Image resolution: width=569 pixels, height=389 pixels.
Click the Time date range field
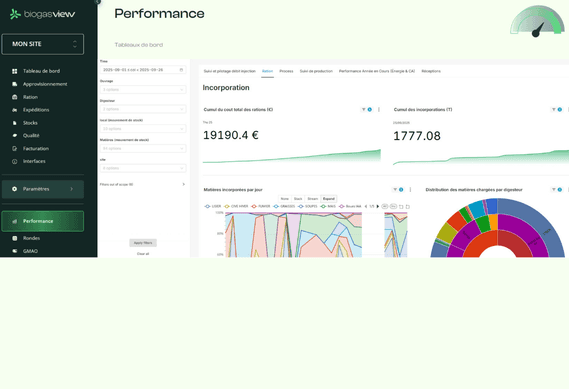coord(143,70)
